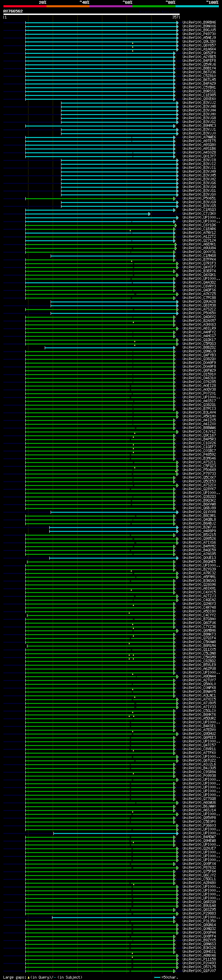Viewport: 222px width, 980px height.
Task: Click label UniRef100_A1A6K4
Action: 199,49
